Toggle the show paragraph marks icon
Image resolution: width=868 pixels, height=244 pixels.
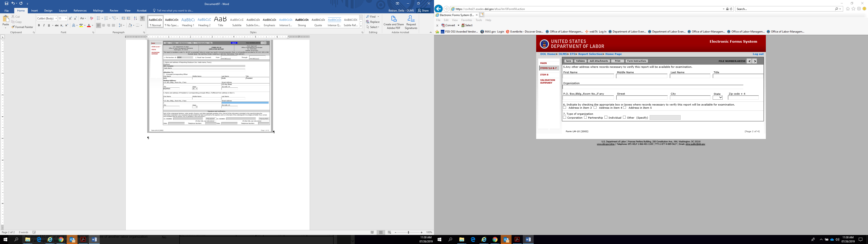point(143,18)
